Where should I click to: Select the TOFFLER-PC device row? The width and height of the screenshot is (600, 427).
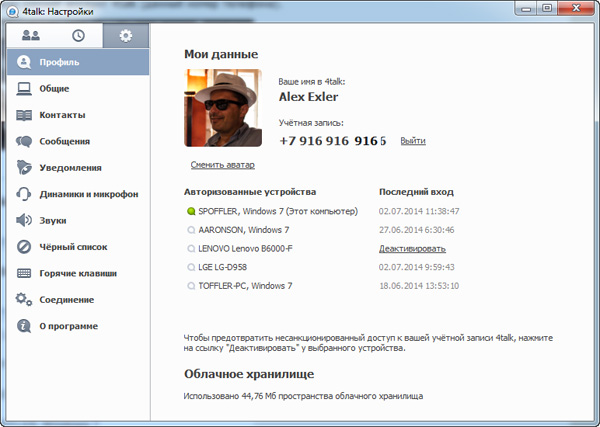click(x=245, y=286)
